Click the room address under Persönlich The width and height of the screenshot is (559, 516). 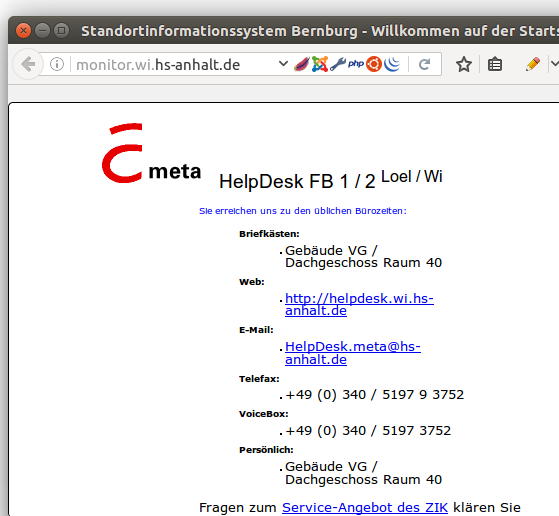point(363,473)
